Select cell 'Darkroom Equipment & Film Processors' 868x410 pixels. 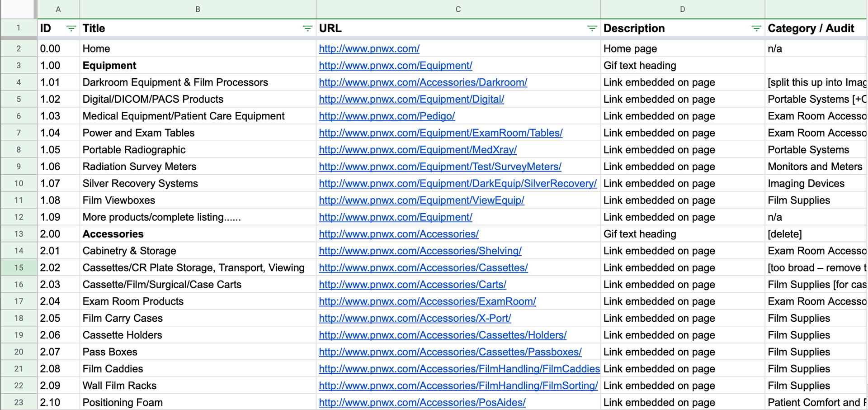click(198, 82)
